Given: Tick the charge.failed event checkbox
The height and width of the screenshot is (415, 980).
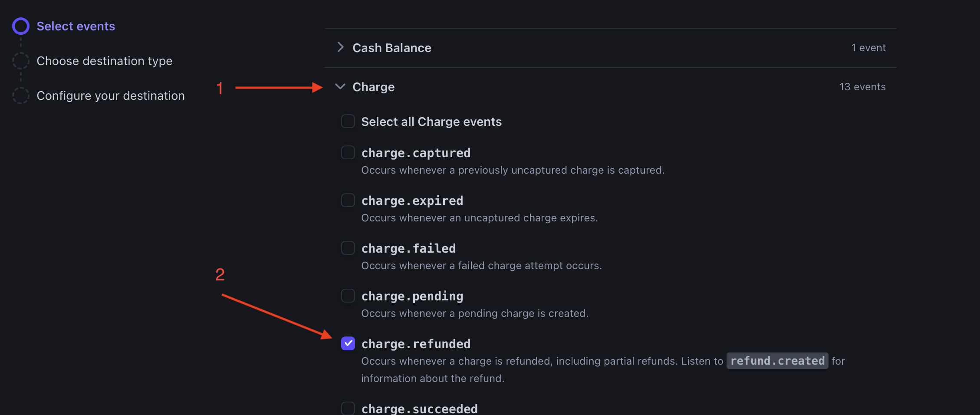Looking at the screenshot, I should 348,248.
